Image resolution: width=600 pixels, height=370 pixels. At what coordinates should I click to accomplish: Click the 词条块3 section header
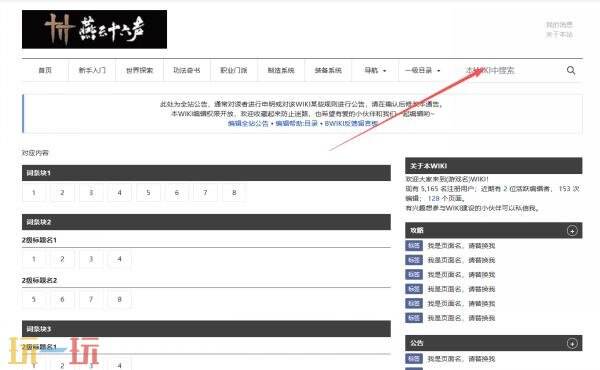click(206, 329)
